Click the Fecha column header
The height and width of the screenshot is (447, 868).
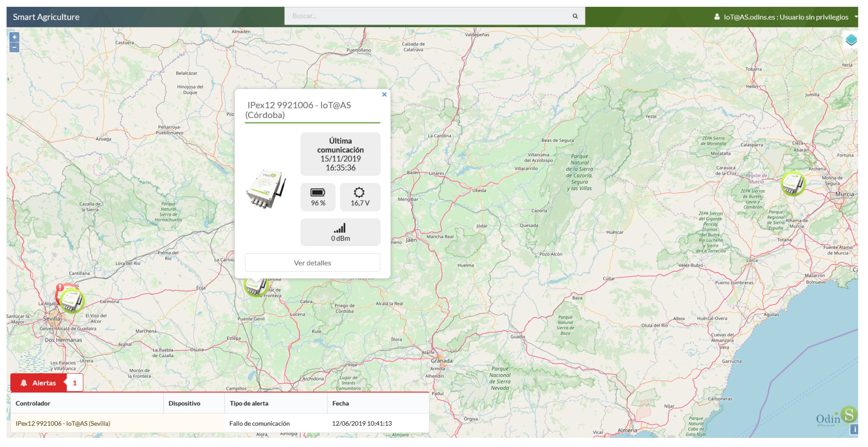coord(340,403)
